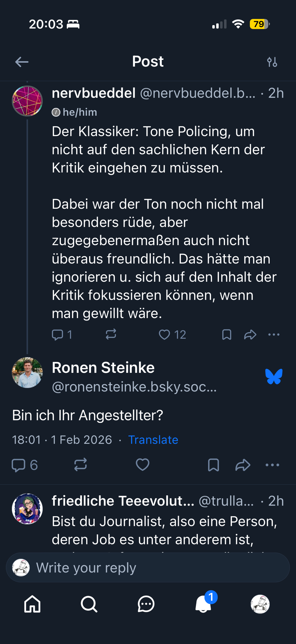The height and width of the screenshot is (644, 296).
Task: Share nervbueddel's post
Action: coord(250,335)
